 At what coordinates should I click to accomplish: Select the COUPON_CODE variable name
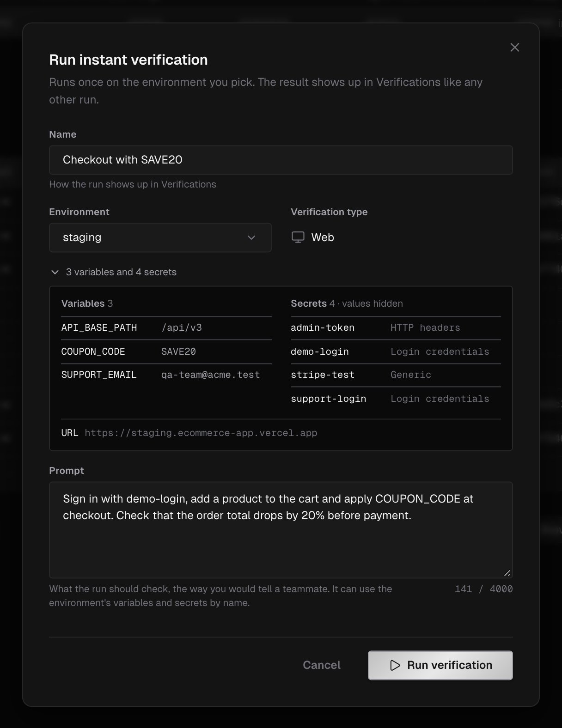pyautogui.click(x=93, y=352)
